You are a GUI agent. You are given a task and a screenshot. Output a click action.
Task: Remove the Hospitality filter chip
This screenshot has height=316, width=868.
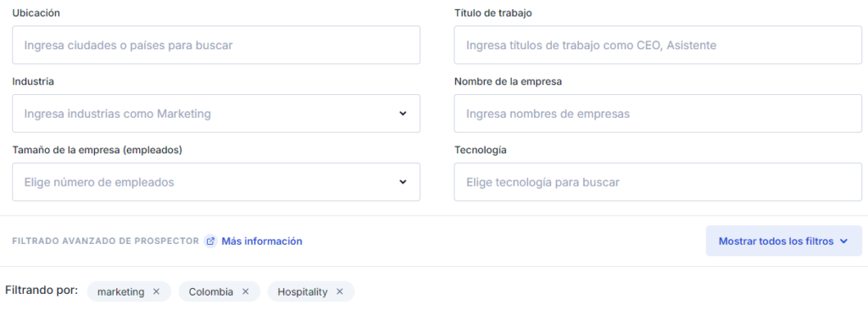coord(340,291)
